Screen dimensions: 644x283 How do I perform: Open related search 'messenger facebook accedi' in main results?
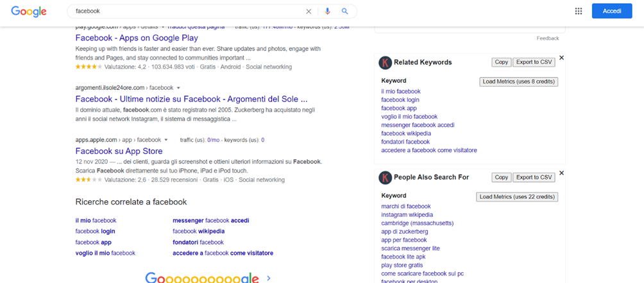tap(210, 221)
